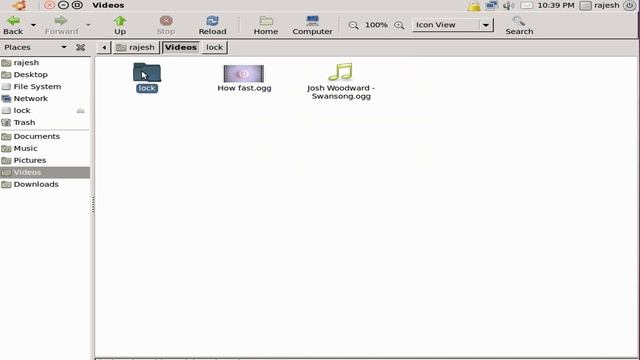Open the Computer location
This screenshot has height=360, width=640.
(x=312, y=25)
